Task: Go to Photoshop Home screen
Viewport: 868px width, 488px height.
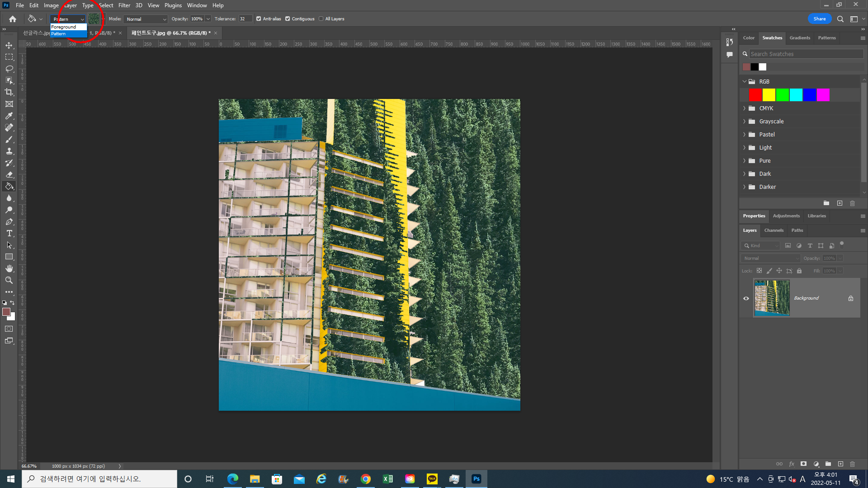Action: click(13, 19)
